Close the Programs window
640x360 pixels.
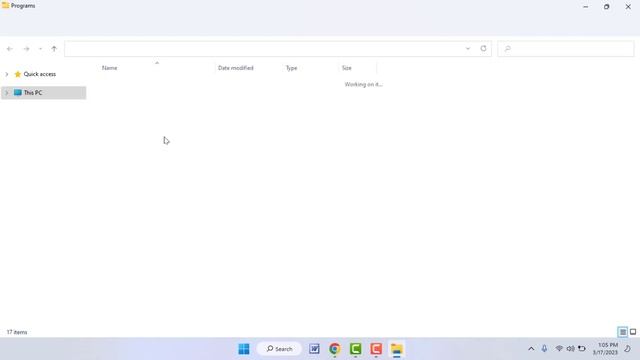click(628, 7)
